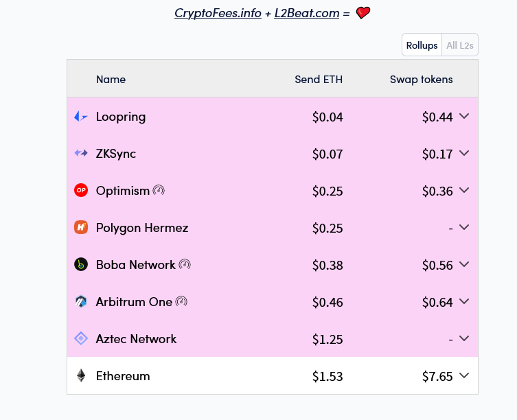Expand the Polygon Hermez row chevron
The image size is (517, 420).
(x=464, y=227)
